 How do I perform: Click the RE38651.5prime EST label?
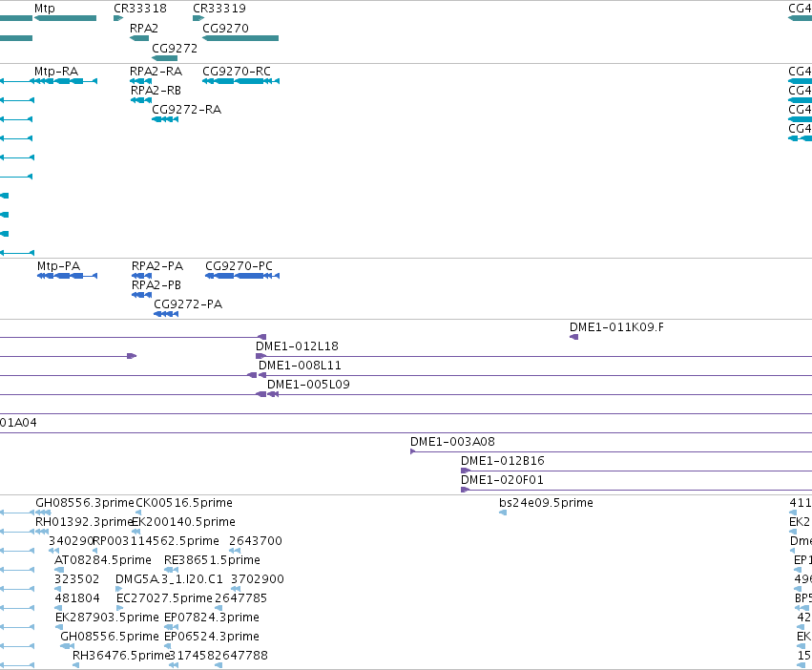[x=213, y=560]
